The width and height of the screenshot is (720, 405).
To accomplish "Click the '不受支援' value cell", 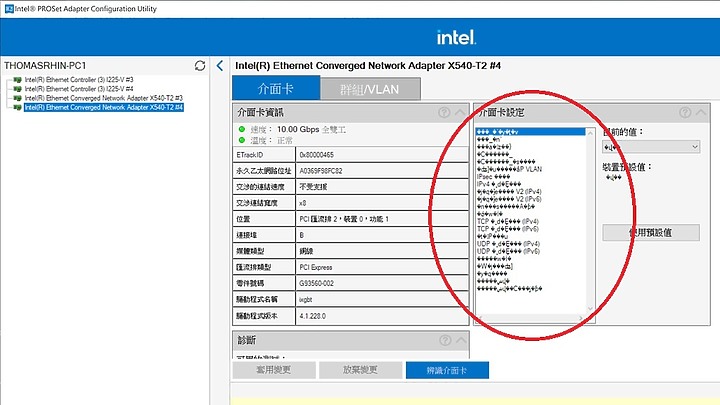I will [382, 187].
